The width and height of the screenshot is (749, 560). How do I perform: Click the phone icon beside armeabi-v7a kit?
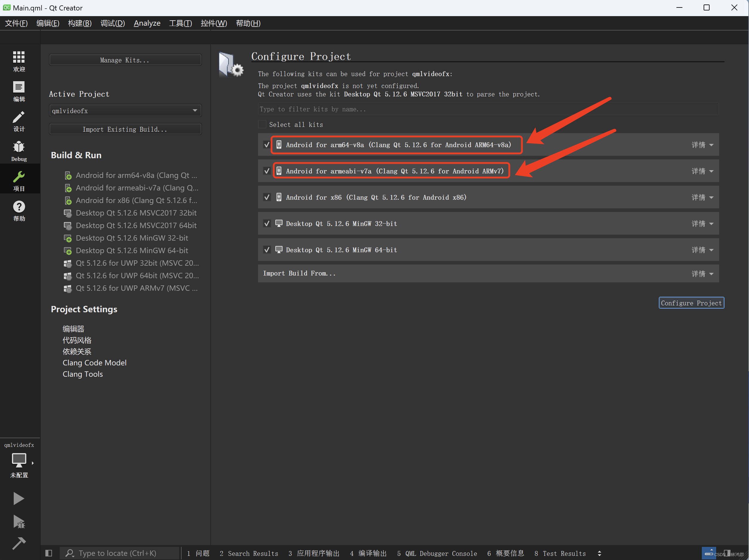click(279, 171)
